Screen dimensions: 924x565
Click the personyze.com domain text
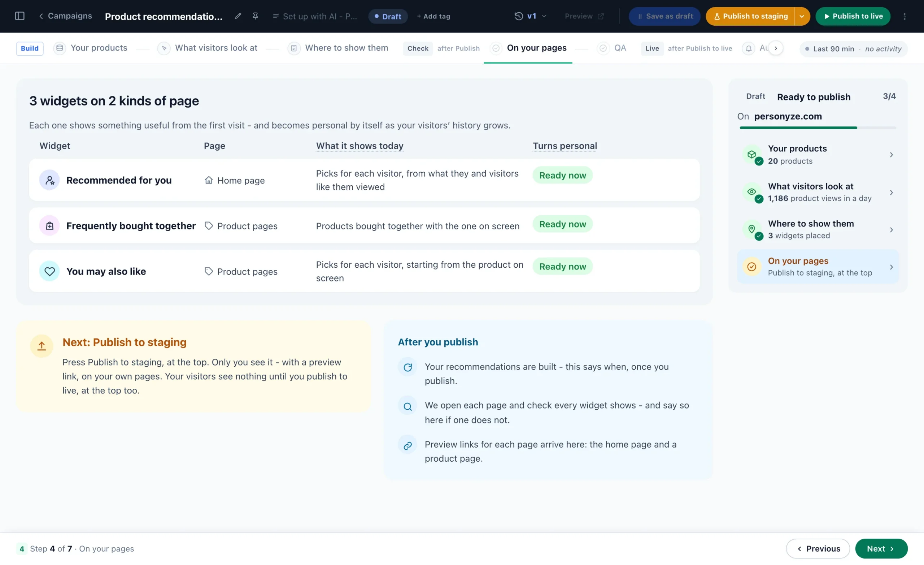[788, 116]
